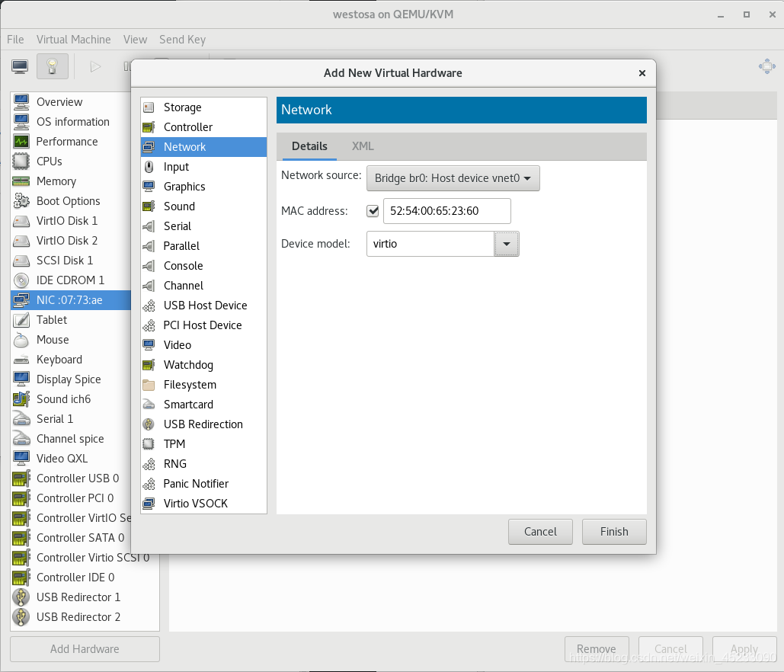Select Controller IDE 0 in sidebar

85,578
